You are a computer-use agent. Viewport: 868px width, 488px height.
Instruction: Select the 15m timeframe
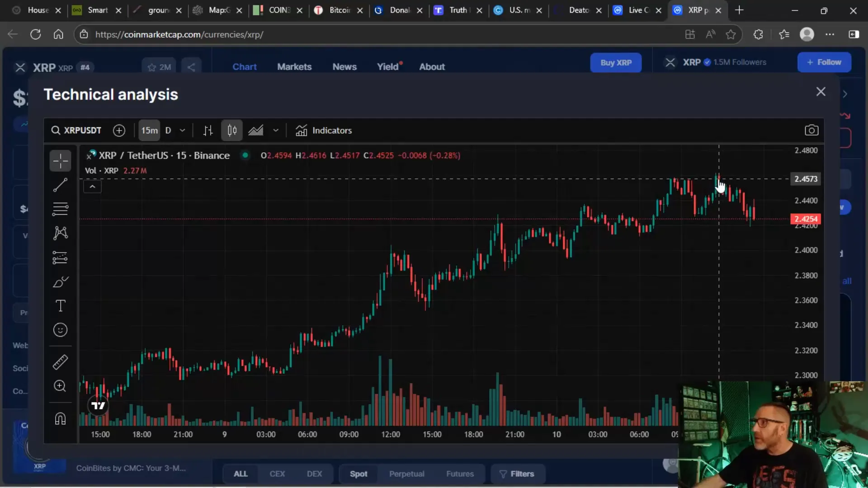click(149, 131)
